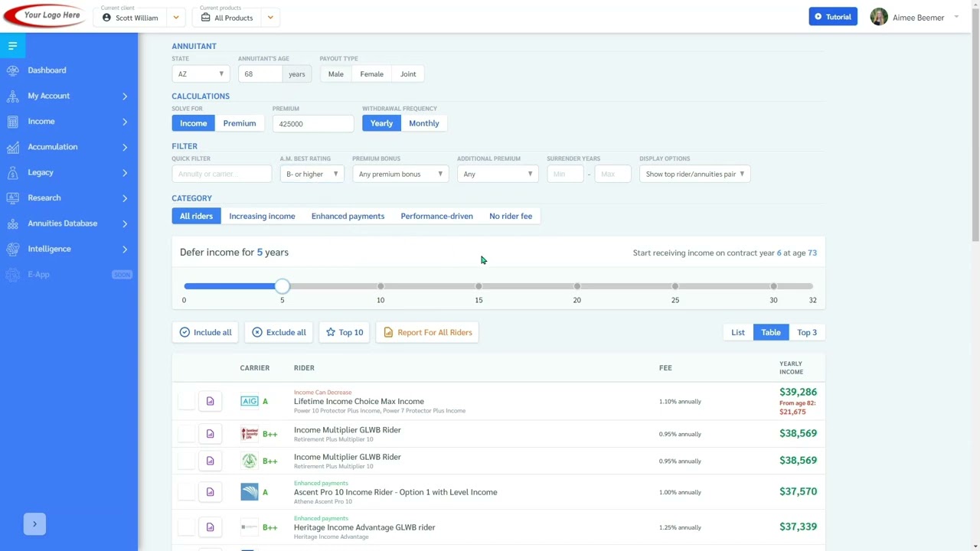Click the Athene carrier logo in the Ascent Pro row
This screenshot has width=980, height=551.
250,492
